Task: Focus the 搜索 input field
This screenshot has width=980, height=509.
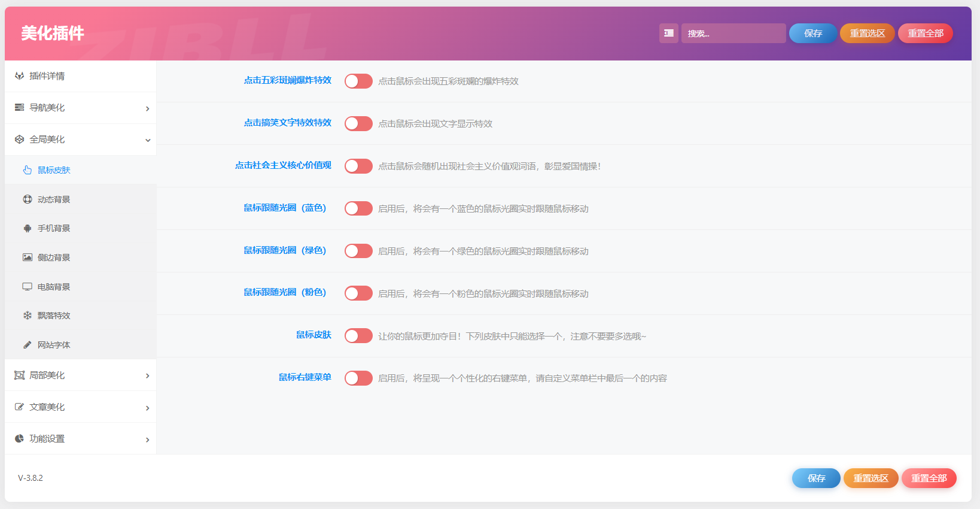Action: click(733, 34)
